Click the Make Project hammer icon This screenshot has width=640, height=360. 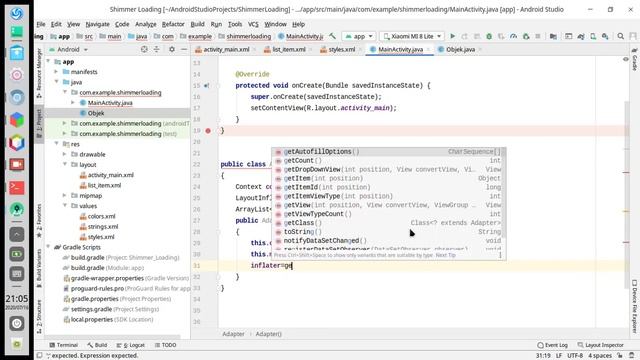click(x=333, y=36)
